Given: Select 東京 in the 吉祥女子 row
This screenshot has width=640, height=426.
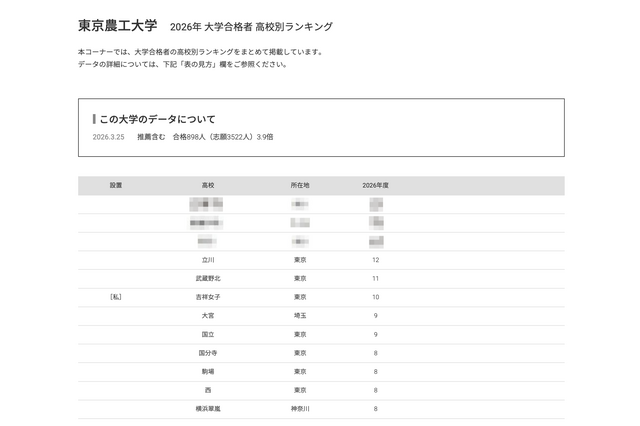Looking at the screenshot, I should coord(300,297).
